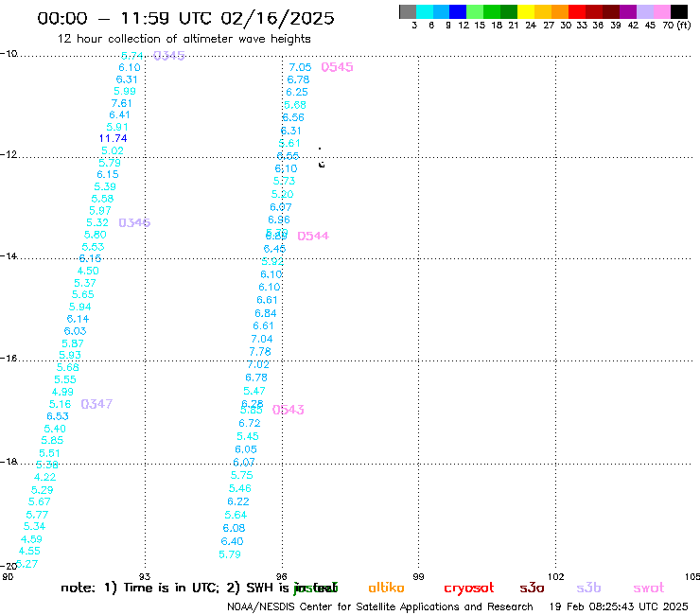Select the 0346 s3b time label
Screen dimensions: 700x615
click(x=134, y=222)
